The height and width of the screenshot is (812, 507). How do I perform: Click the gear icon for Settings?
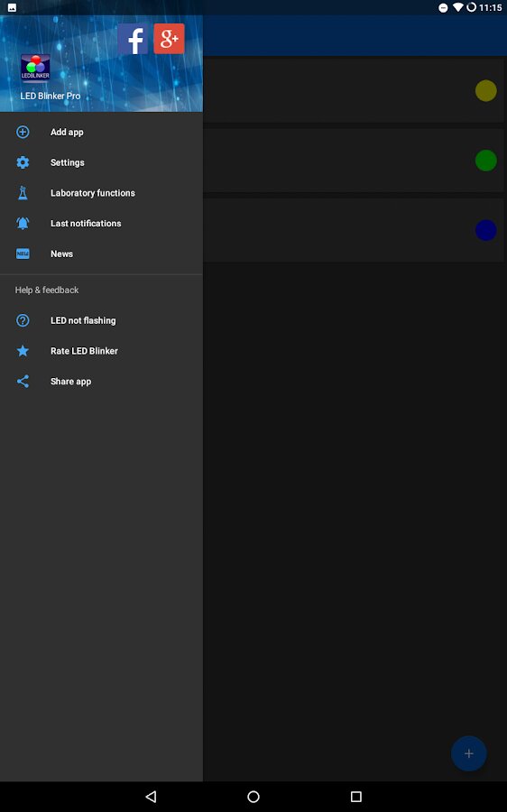[23, 162]
